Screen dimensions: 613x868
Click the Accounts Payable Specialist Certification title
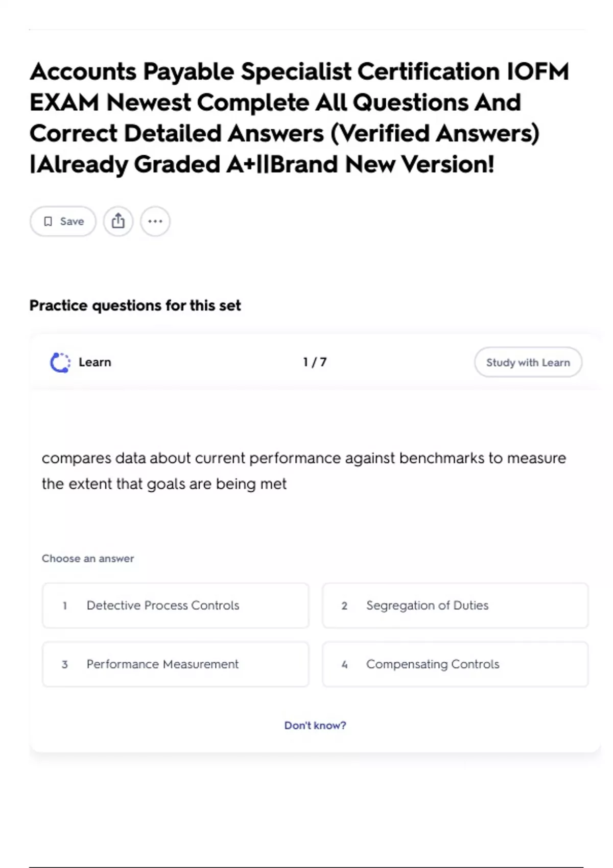[x=299, y=117]
